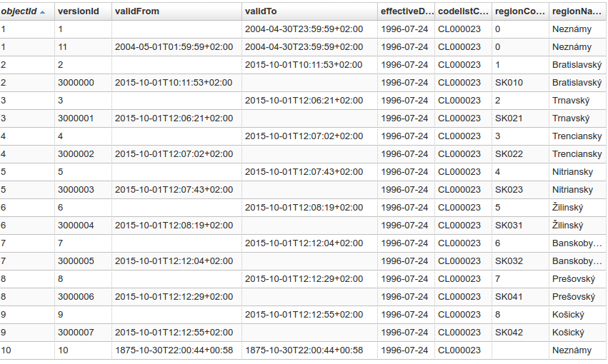Click the Košický cell with code SK042
This screenshot has width=608, height=364.
(x=569, y=333)
